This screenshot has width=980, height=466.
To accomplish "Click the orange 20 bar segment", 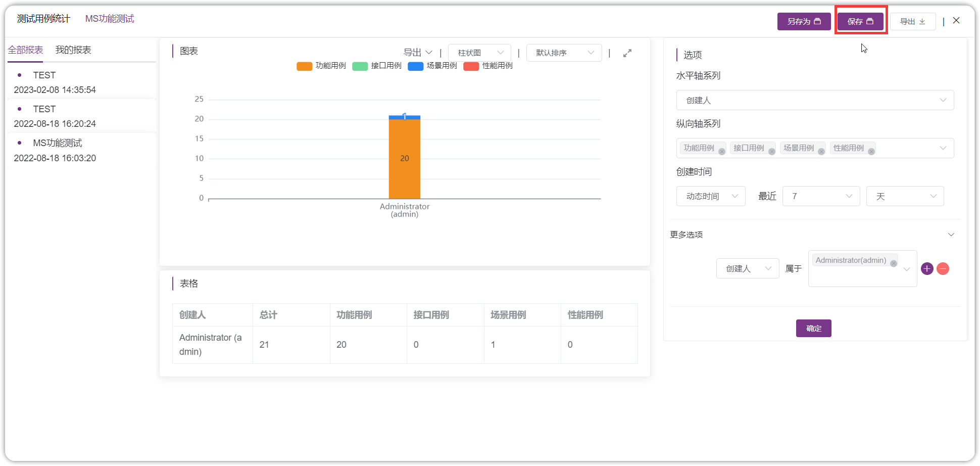I will pyautogui.click(x=404, y=159).
